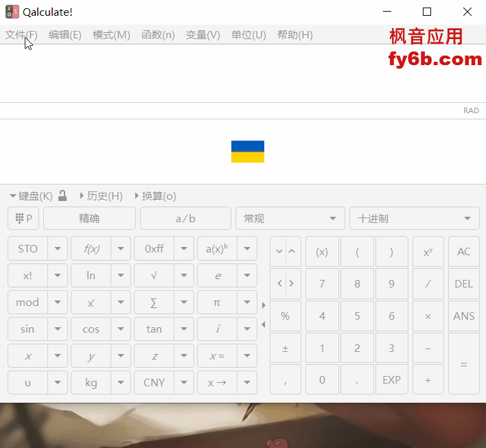
Task: Toggle a/b fraction display
Action: (185, 218)
